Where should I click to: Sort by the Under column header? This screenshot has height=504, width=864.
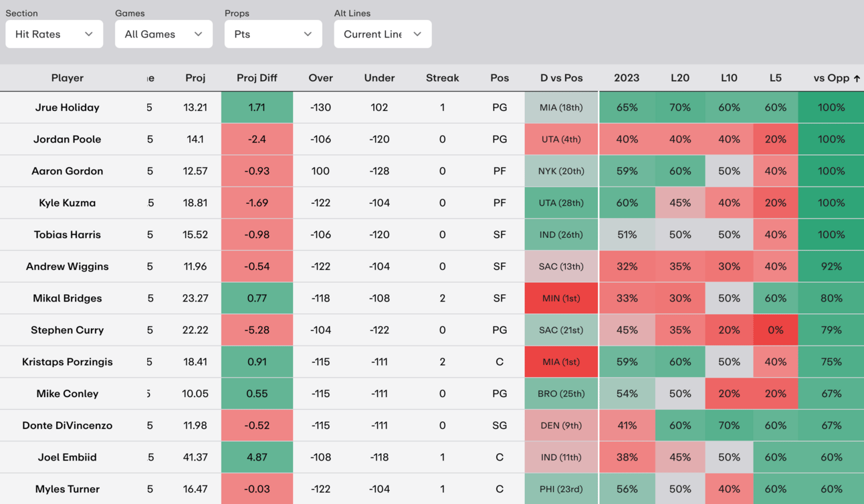click(379, 78)
